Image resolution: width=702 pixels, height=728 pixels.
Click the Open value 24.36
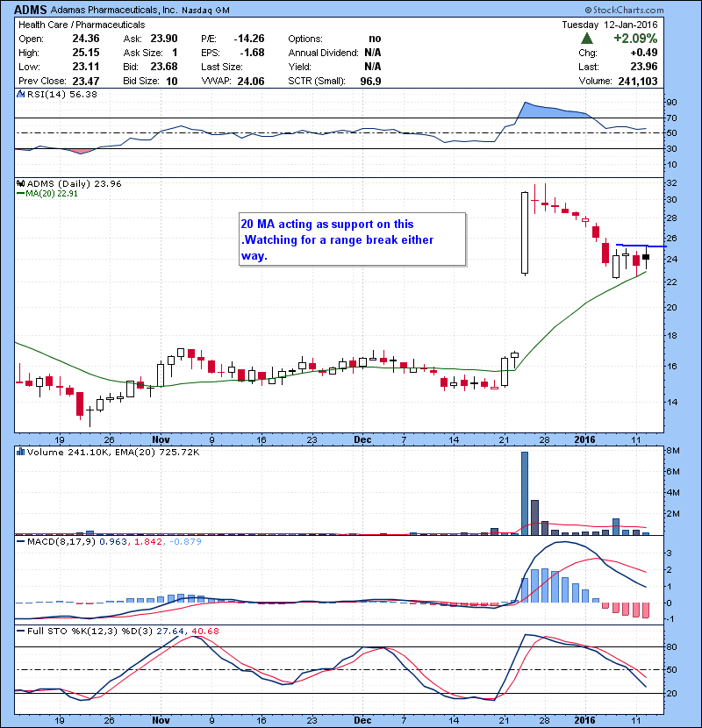pos(85,39)
